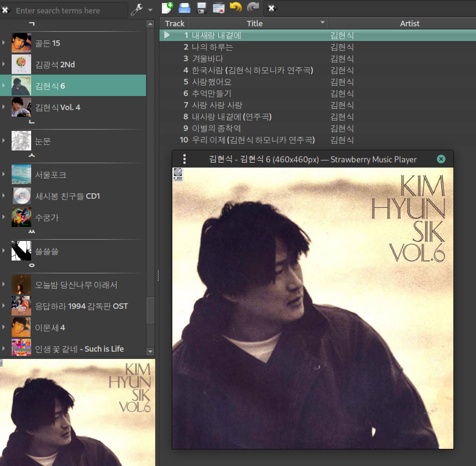Clear the collection search field
The height and width of the screenshot is (466, 476).
point(5,10)
